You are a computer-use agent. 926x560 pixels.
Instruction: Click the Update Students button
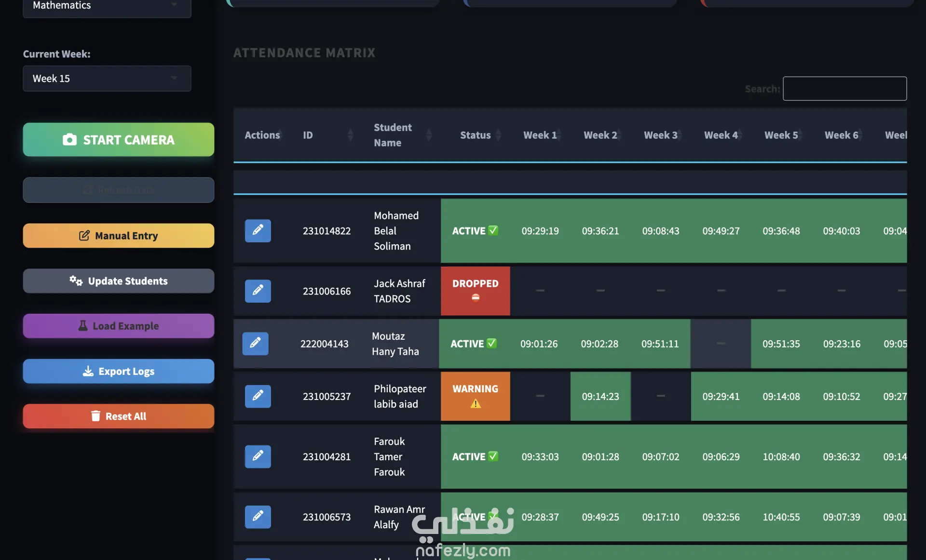[x=119, y=281]
